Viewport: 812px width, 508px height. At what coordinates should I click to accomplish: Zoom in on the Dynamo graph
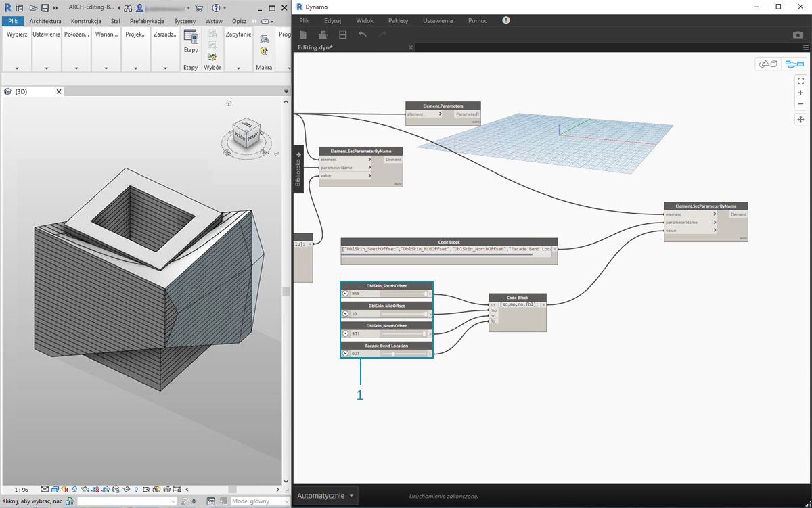coord(801,93)
